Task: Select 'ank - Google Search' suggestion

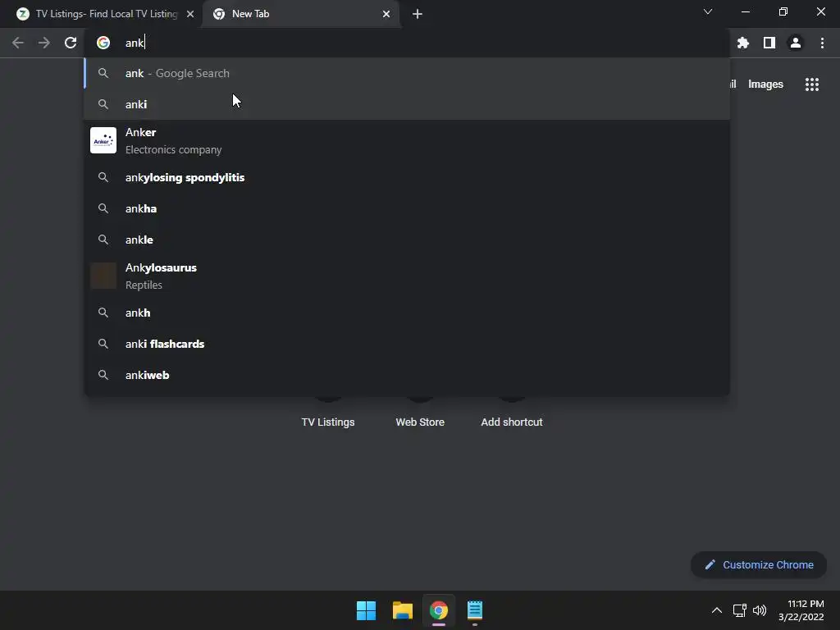Action: click(407, 73)
